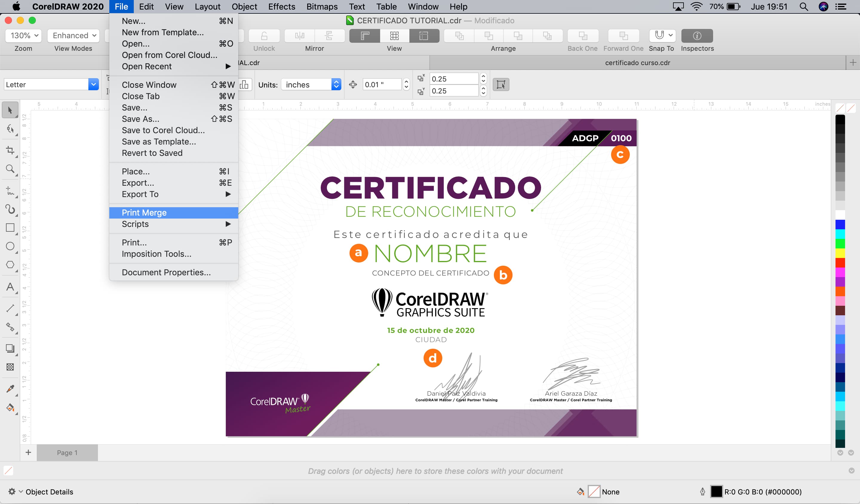This screenshot has height=504, width=860.
Task: Click the nudge distance icon
Action: click(x=353, y=84)
